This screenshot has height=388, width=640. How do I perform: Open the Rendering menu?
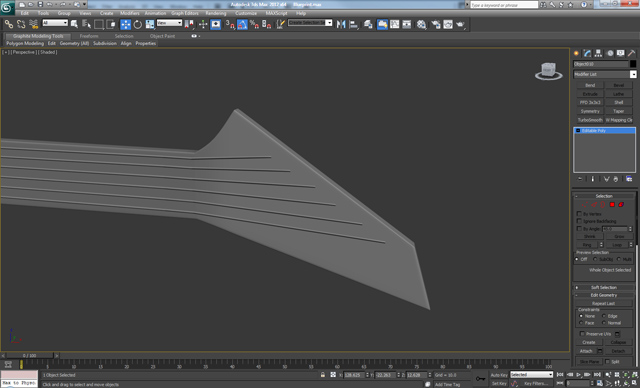216,13
